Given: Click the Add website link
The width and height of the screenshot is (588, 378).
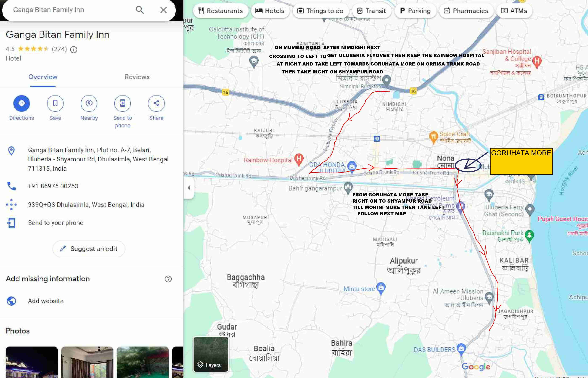Looking at the screenshot, I should (46, 301).
